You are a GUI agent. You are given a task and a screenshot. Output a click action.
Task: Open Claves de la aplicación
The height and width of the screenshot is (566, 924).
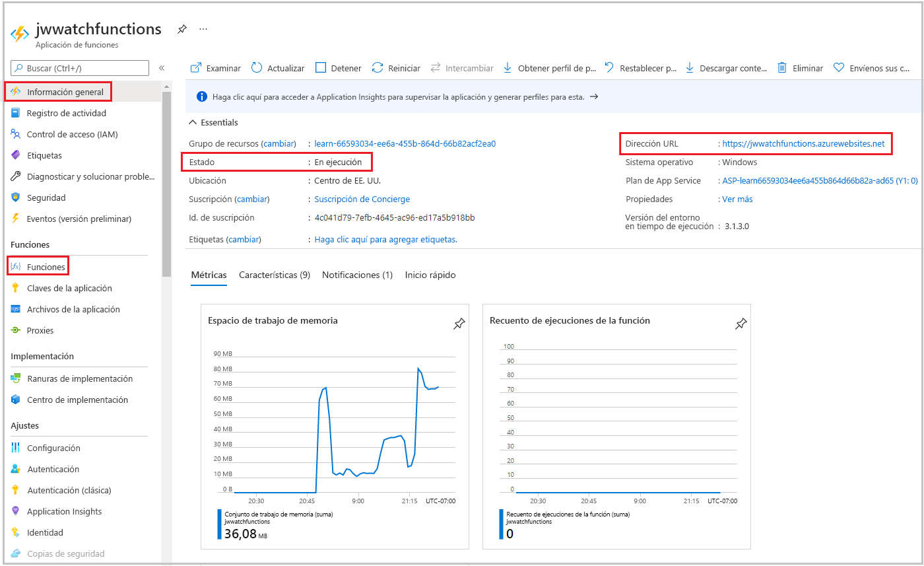[x=69, y=288]
